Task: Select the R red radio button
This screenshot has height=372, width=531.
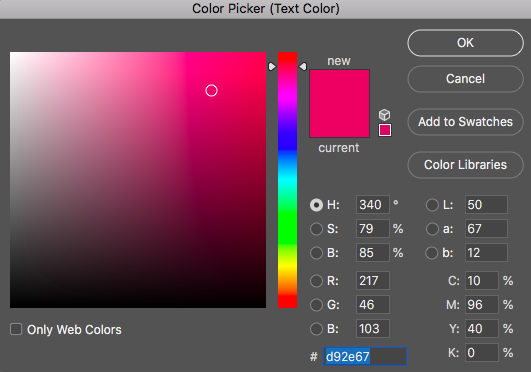Action: click(316, 281)
